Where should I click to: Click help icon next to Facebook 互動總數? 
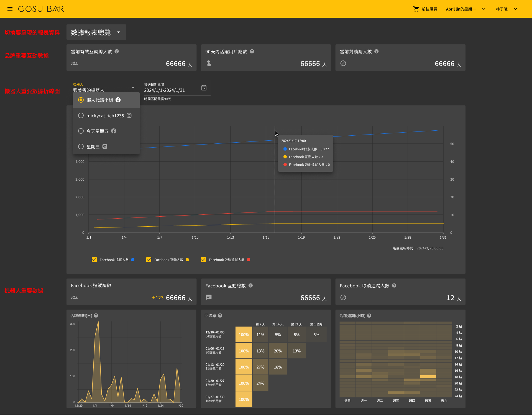click(250, 285)
